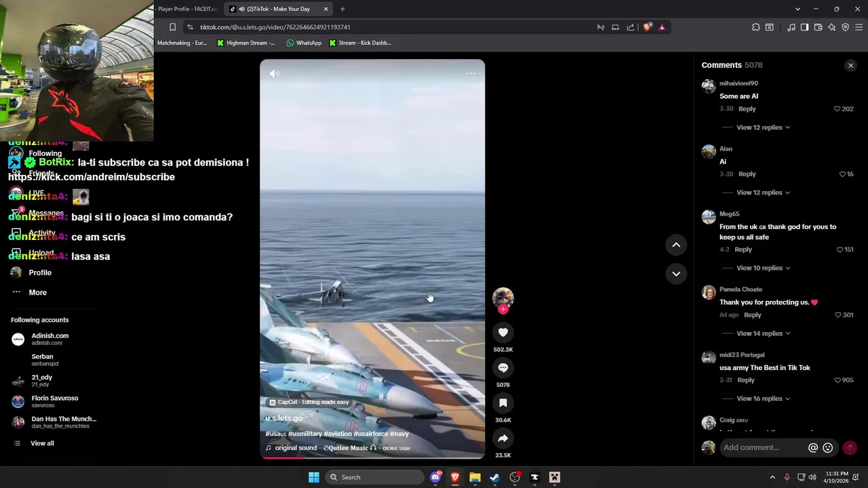Mute the TikTok video sound
868x488 pixels.
[x=274, y=73]
